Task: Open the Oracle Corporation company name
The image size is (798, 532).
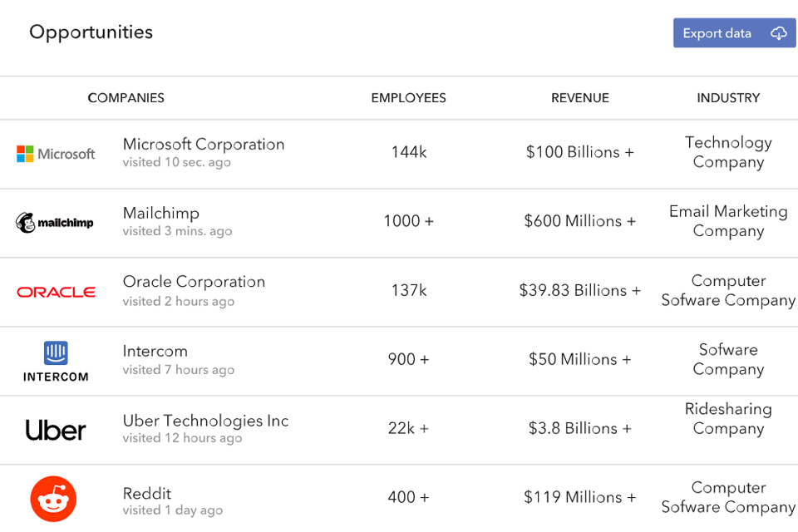Action: (194, 282)
